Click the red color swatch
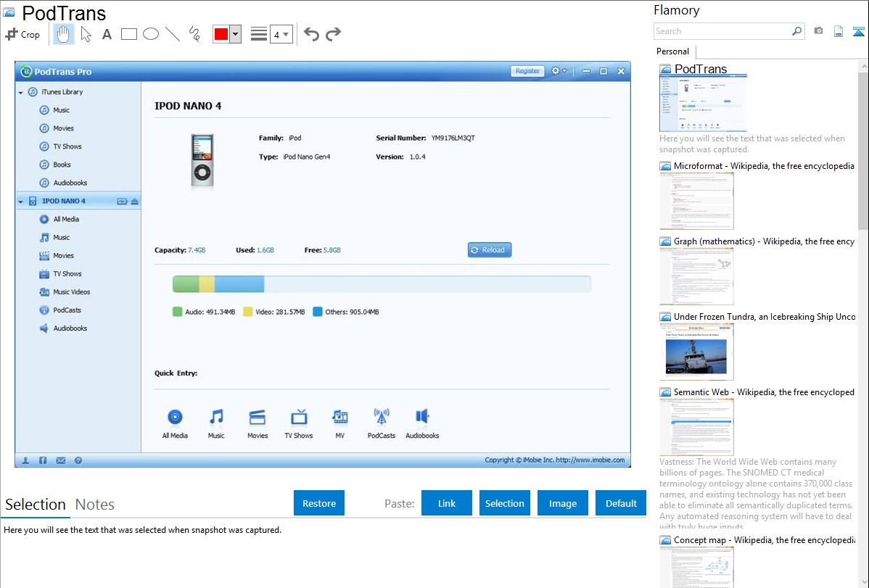The height and width of the screenshot is (588, 869). pyautogui.click(x=221, y=34)
